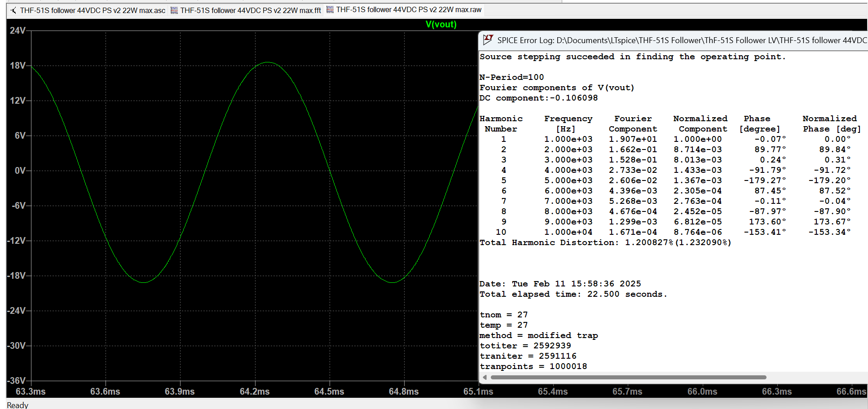Click the plot icon on the .raw tab
The image size is (868, 409).
click(x=330, y=9)
